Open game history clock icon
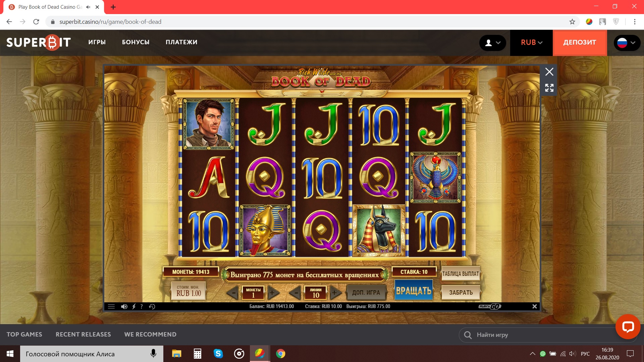 coord(152,306)
